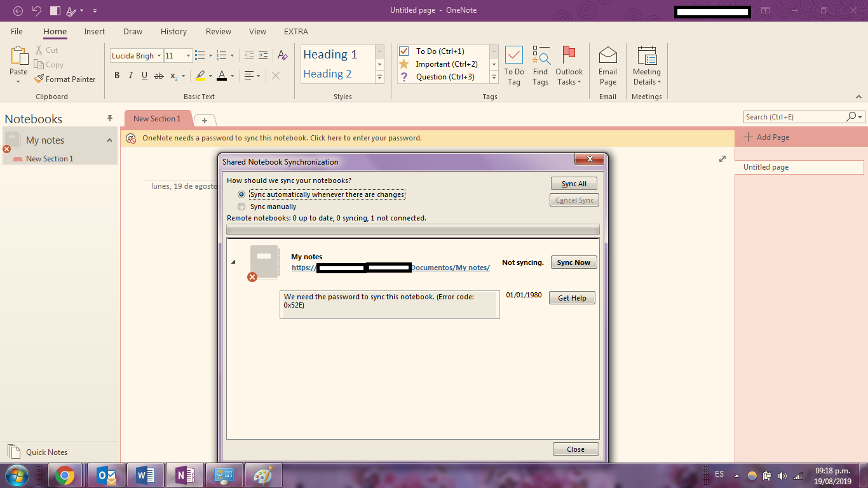Click the Sync All button
The height and width of the screenshot is (488, 868).
pos(574,184)
